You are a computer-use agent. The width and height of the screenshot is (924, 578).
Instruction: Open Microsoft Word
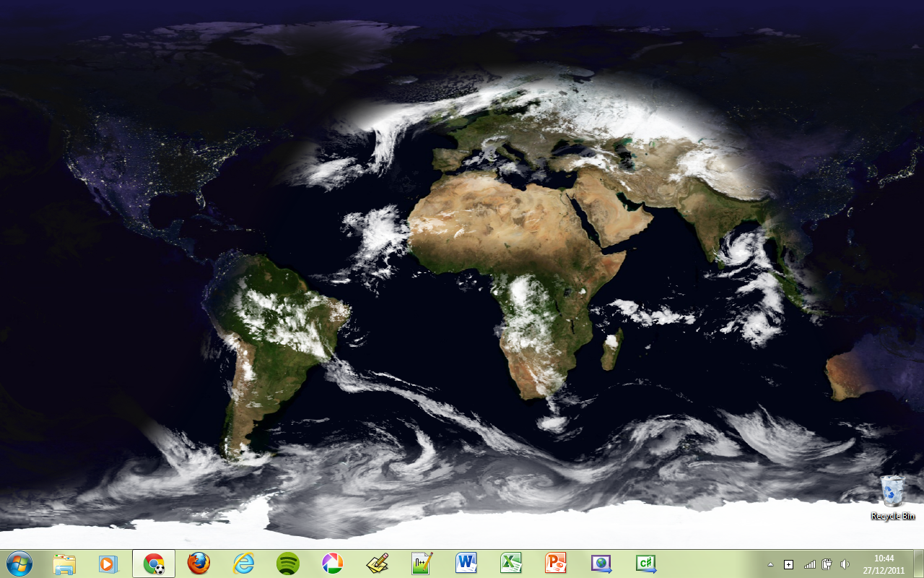pos(466,564)
